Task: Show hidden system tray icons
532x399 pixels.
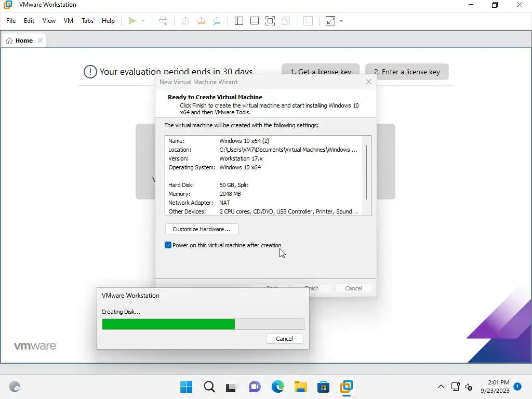Action: pos(441,387)
